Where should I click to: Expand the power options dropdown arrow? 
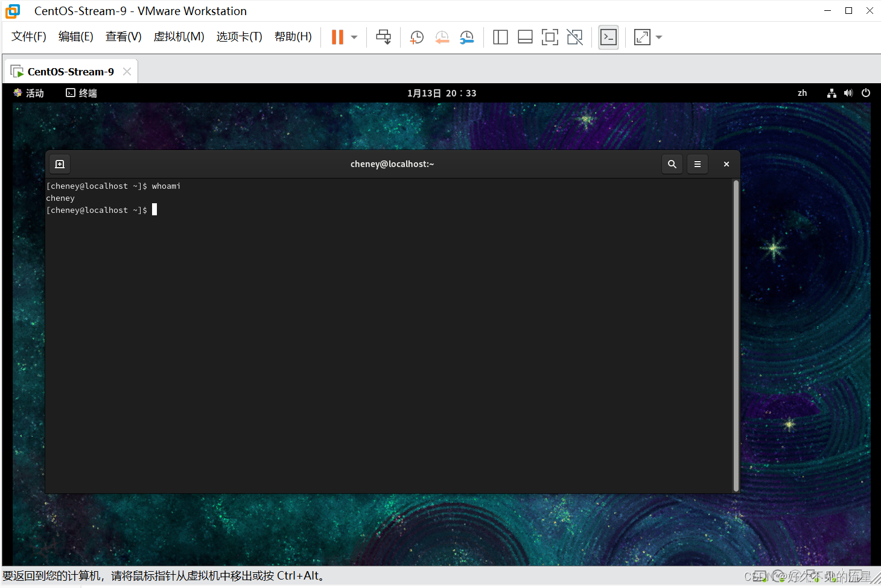tap(354, 37)
